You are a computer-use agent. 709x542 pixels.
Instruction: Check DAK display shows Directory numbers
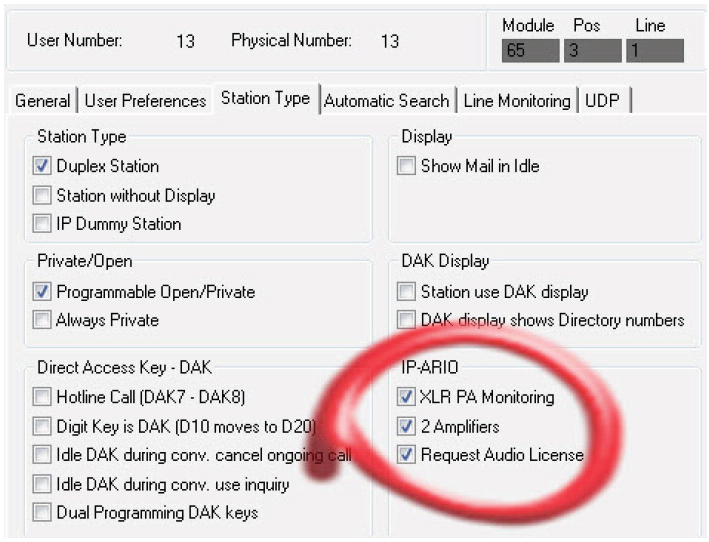(x=406, y=320)
